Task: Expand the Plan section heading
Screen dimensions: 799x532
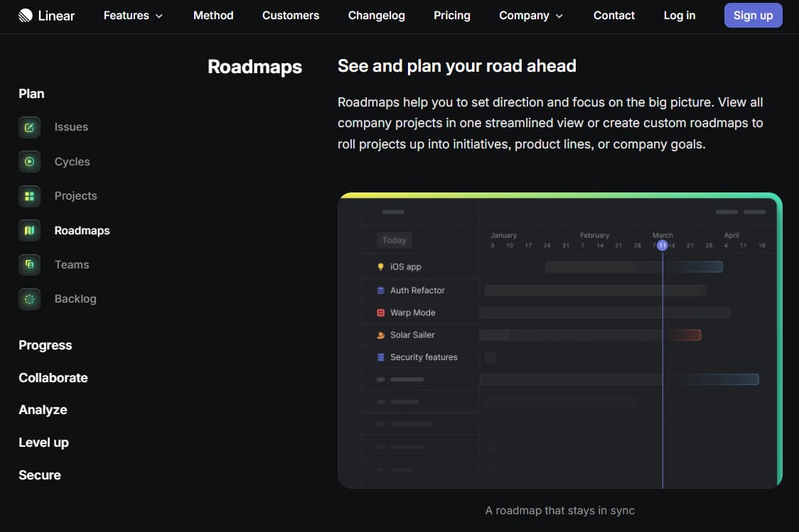Action: pos(31,94)
